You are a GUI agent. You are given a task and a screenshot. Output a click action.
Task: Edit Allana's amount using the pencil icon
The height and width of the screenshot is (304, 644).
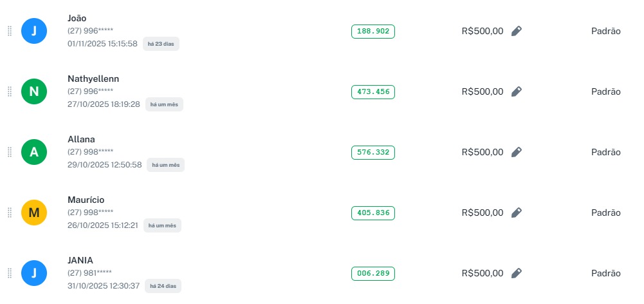(x=516, y=152)
